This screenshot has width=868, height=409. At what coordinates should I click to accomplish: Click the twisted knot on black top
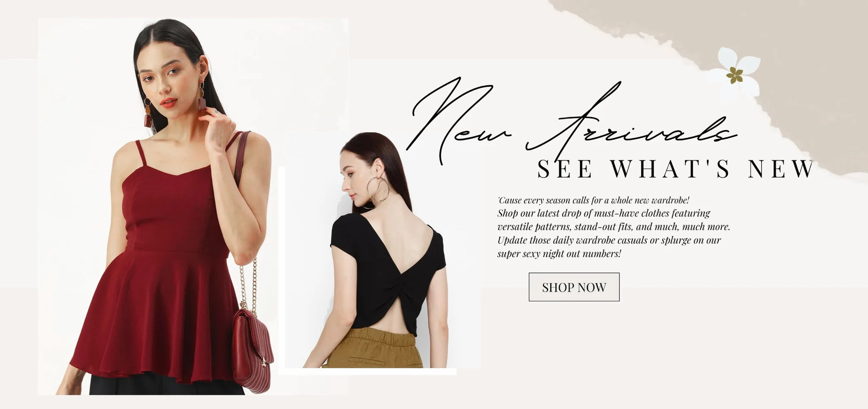coord(388,288)
